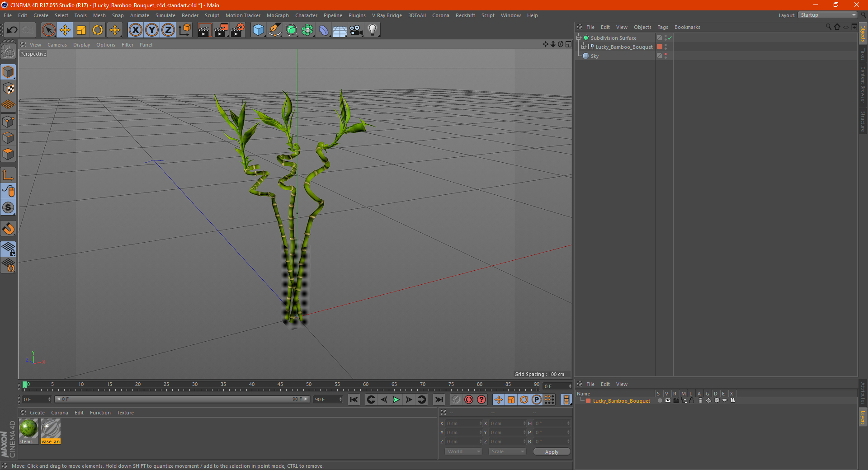Add a Camera object
Viewport: 868px width, 470px height.
(x=356, y=30)
